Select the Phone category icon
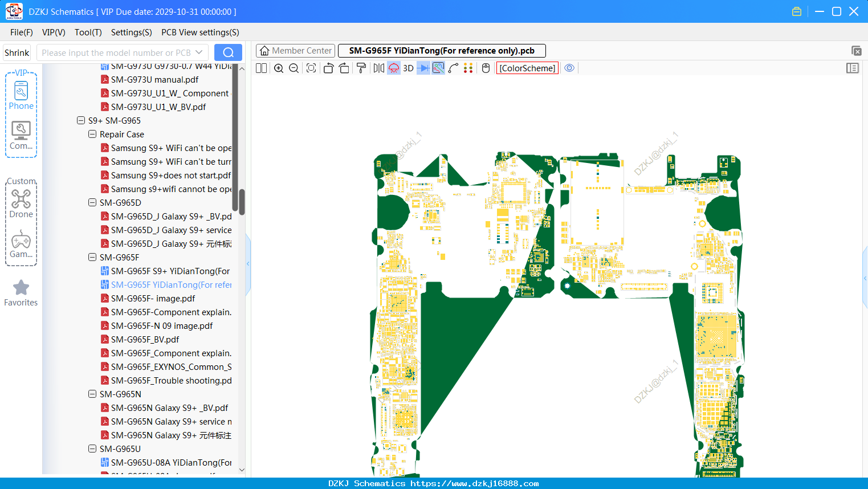The image size is (868, 489). click(21, 95)
